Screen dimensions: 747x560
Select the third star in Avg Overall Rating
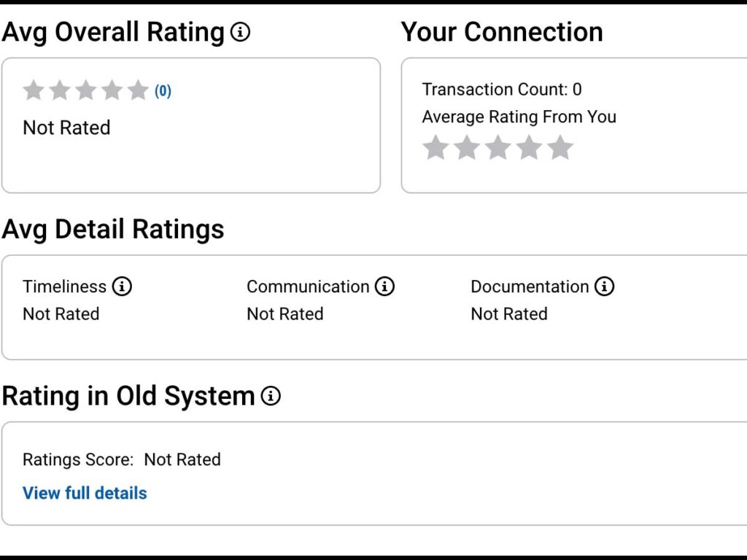[86, 90]
